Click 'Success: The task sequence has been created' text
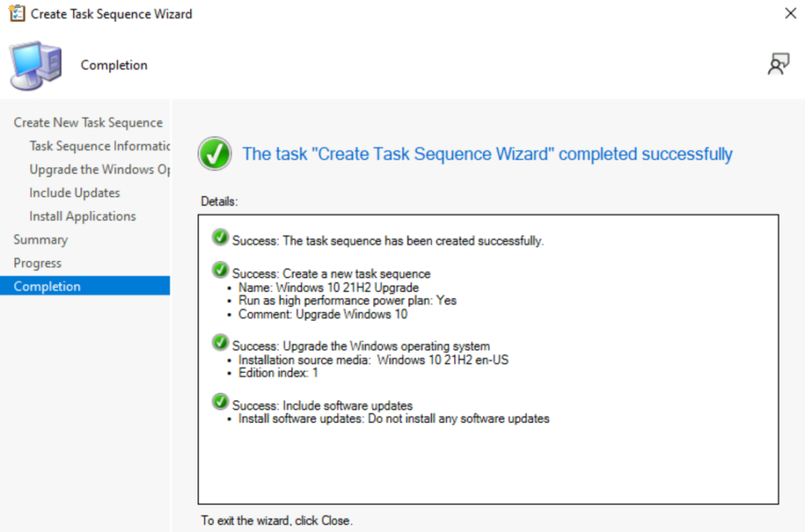Screen dimensions: 805x532 tap(388, 240)
